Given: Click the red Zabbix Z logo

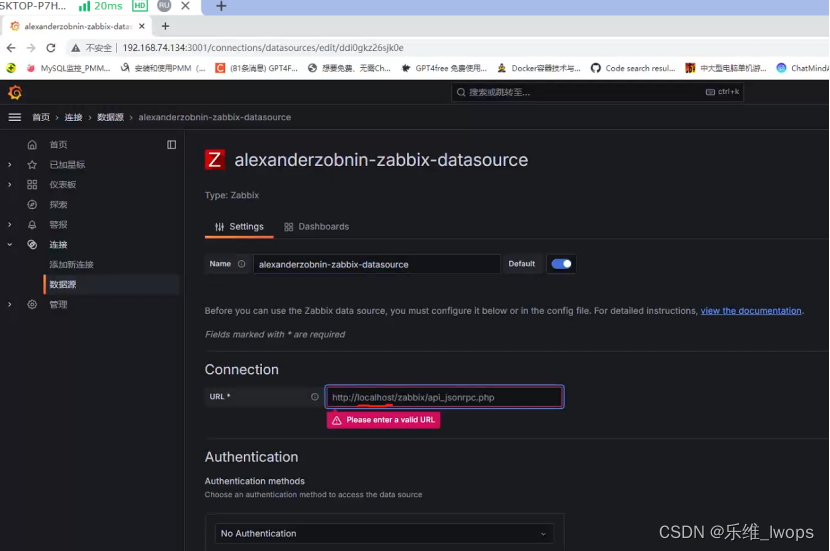Looking at the screenshot, I should point(214,159).
